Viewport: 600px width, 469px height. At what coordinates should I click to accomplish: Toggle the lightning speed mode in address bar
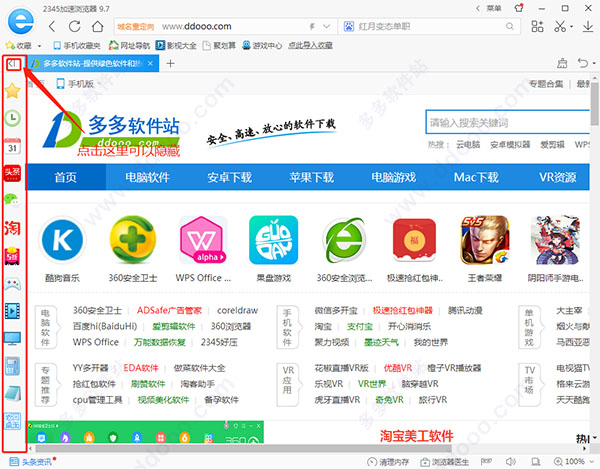(x=312, y=26)
